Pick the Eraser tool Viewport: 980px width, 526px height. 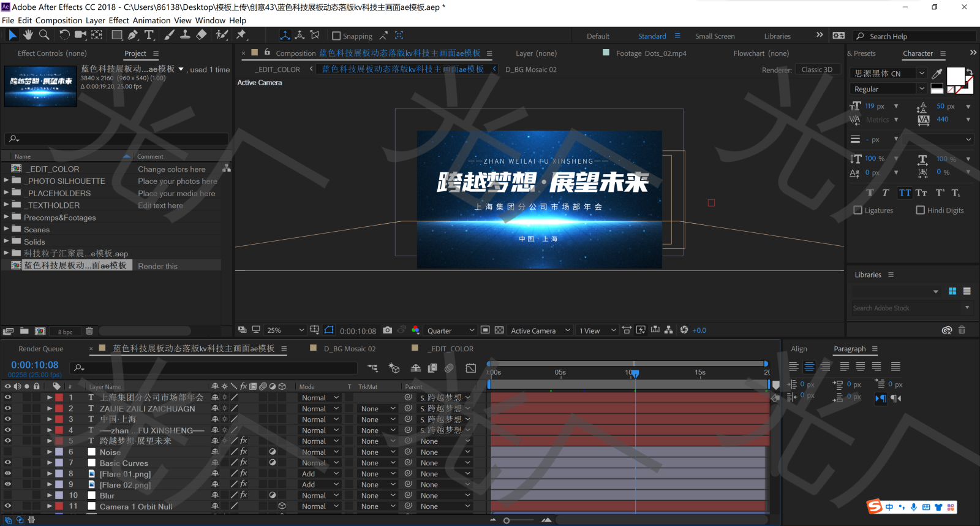pos(202,35)
